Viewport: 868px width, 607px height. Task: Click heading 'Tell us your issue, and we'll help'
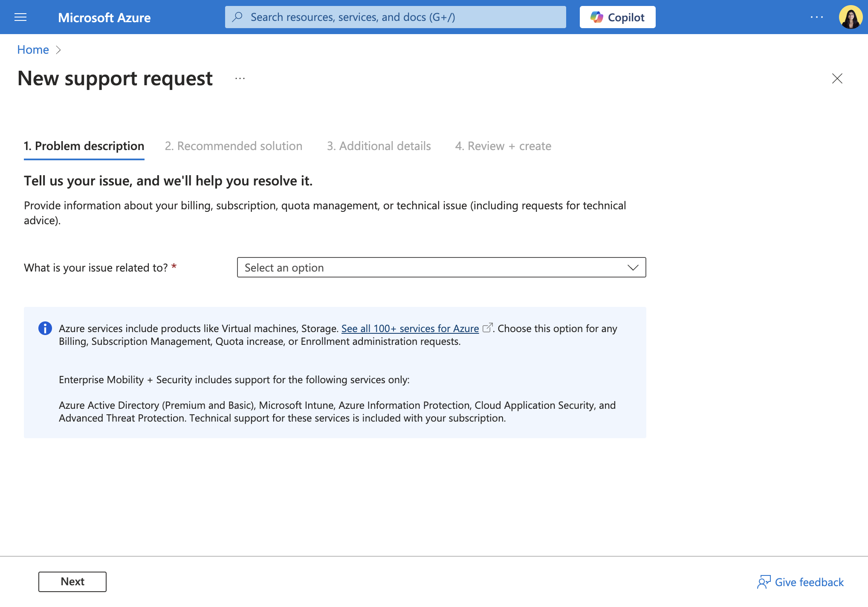168,181
